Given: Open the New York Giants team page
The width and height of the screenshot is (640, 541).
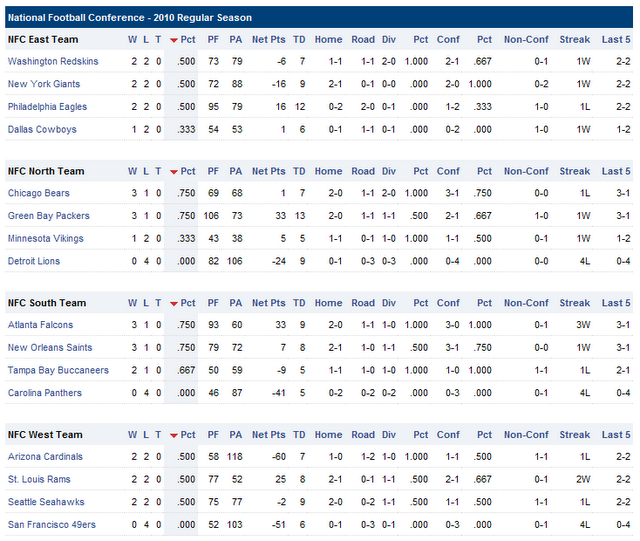Looking at the screenshot, I should point(44,85).
